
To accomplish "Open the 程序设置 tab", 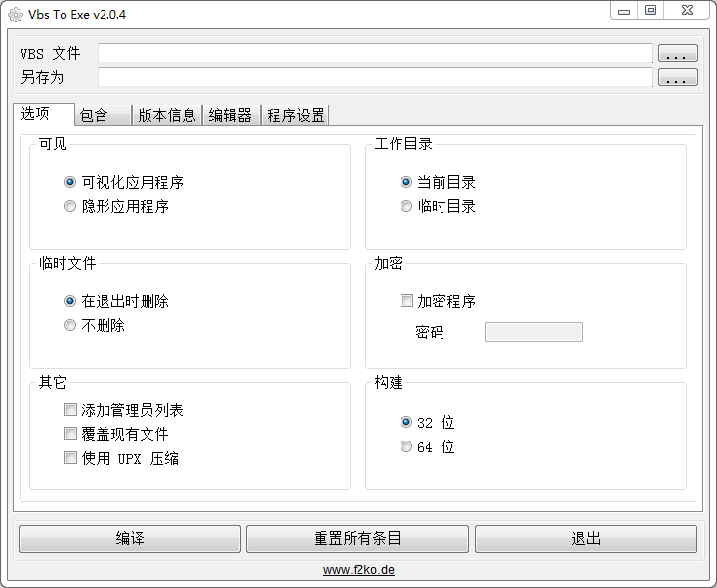I will pos(296,115).
